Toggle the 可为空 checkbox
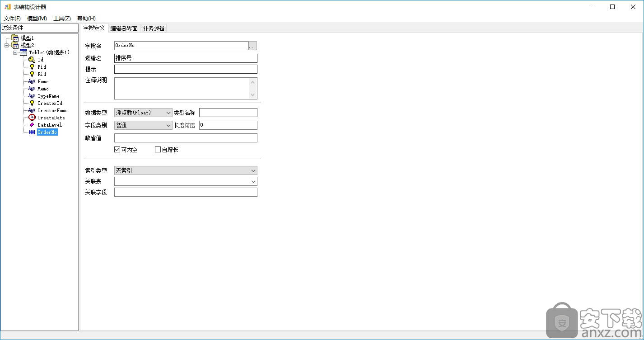The width and height of the screenshot is (644, 340). click(117, 150)
